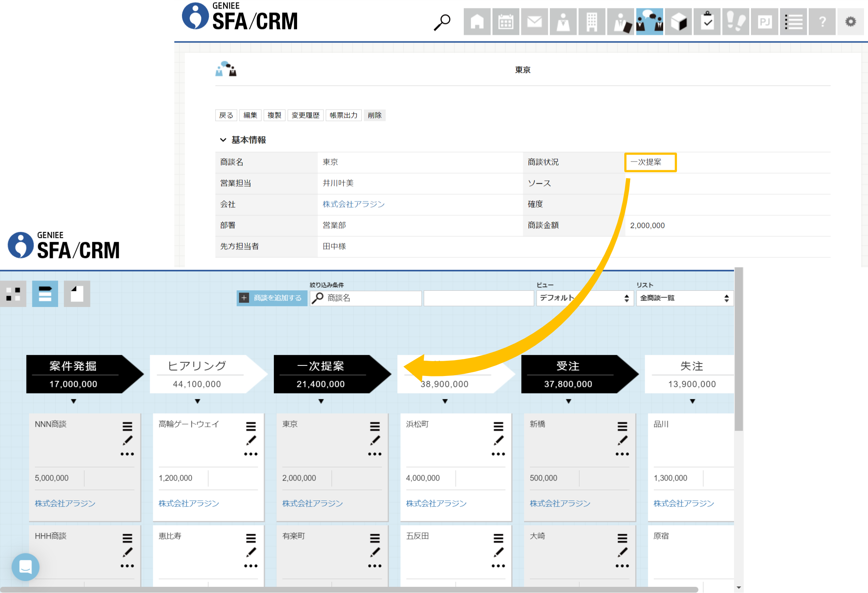
Task: Open the リスト dropdown set to 全商談一覧
Action: (x=685, y=298)
